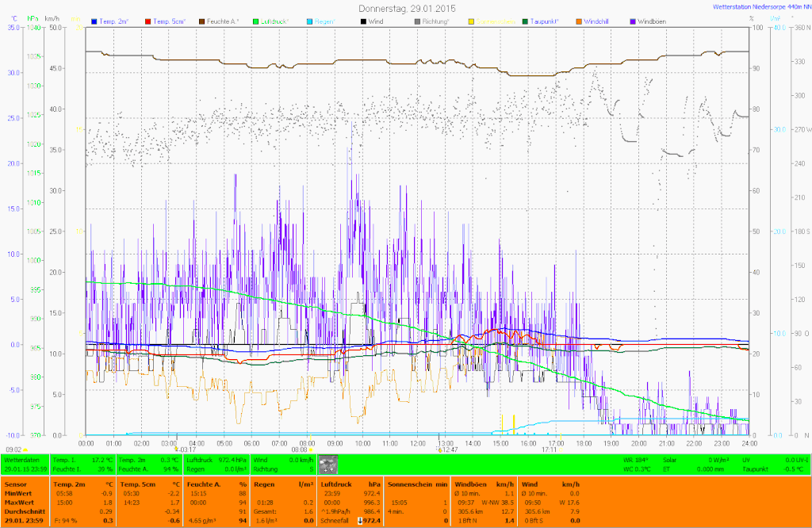Click the Sensor header in statistics table
This screenshot has height=528, width=812.
(14, 484)
